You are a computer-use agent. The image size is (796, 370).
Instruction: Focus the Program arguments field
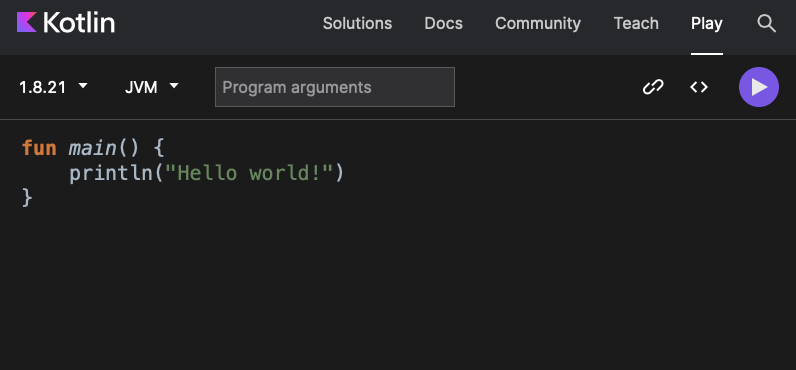click(x=335, y=87)
